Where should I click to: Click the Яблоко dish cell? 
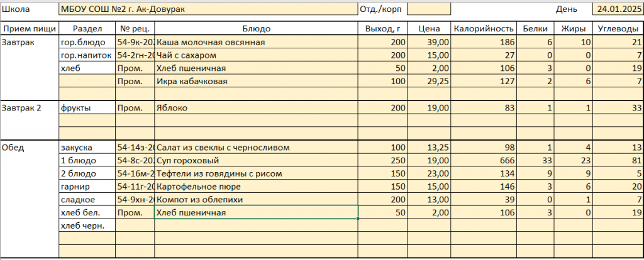(x=256, y=108)
